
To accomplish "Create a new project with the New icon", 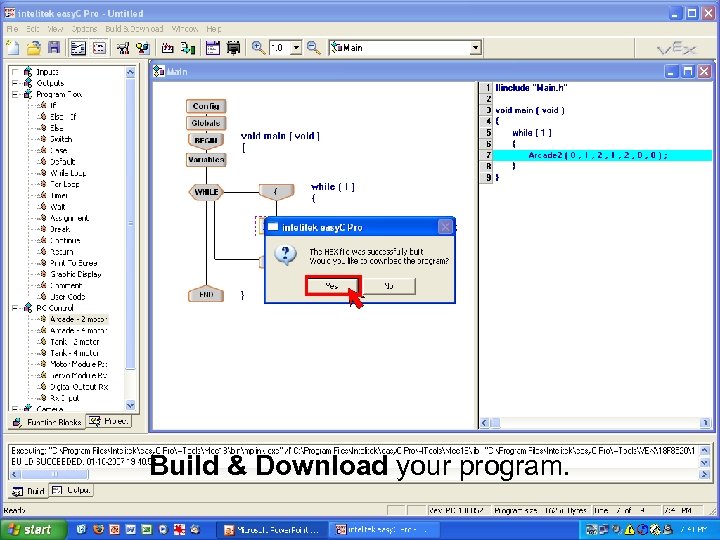I will (12, 48).
